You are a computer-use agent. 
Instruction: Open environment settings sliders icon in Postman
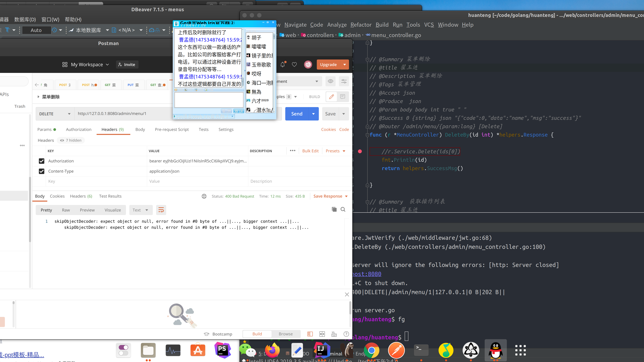344,81
